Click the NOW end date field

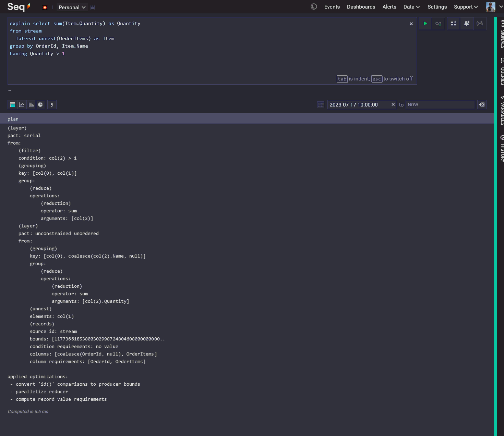440,105
